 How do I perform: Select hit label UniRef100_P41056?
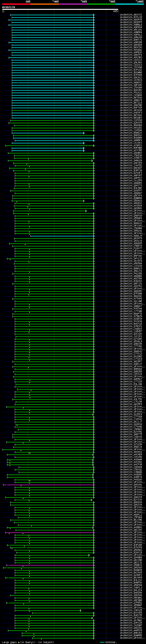(x=131, y=274)
